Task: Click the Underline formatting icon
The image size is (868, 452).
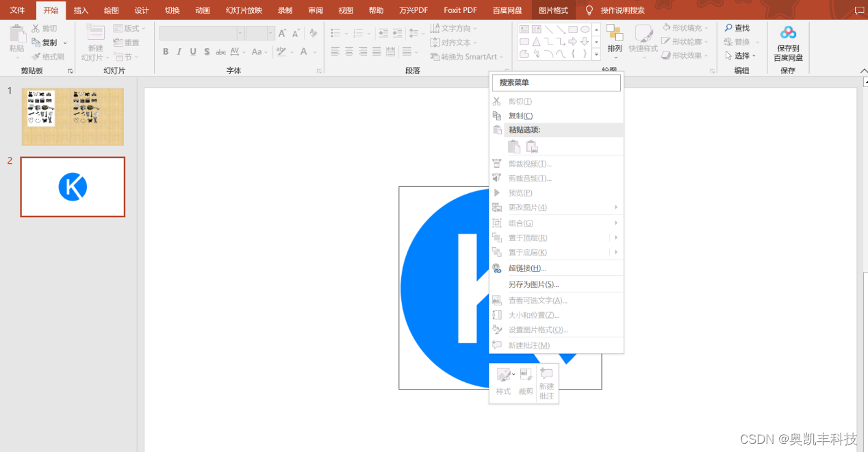Action: [193, 52]
